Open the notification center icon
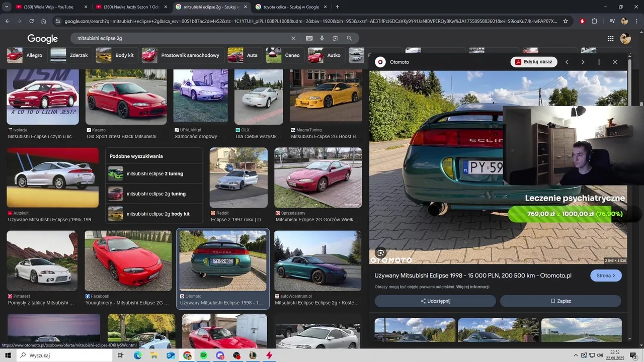The width and height of the screenshot is (644, 362). pyautogui.click(x=633, y=355)
